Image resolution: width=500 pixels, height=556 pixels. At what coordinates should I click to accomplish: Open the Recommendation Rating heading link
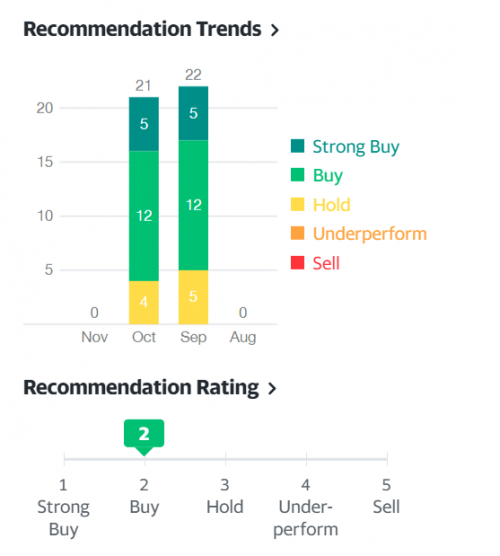point(141,387)
